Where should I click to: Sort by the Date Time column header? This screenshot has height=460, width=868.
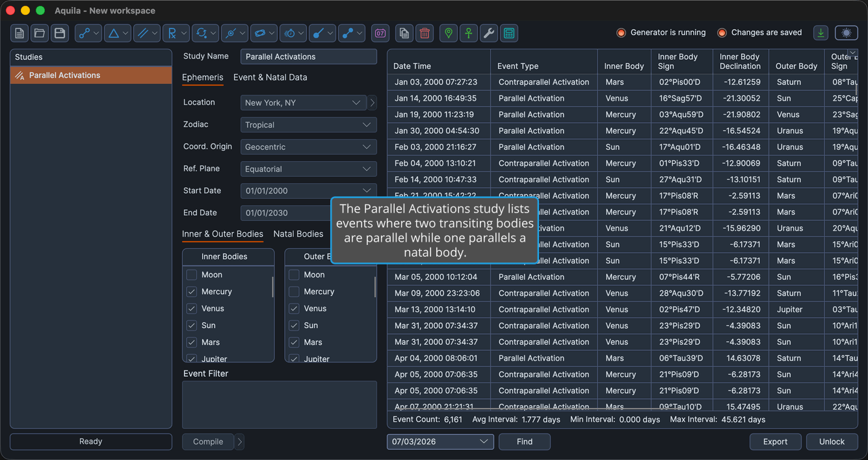439,62
